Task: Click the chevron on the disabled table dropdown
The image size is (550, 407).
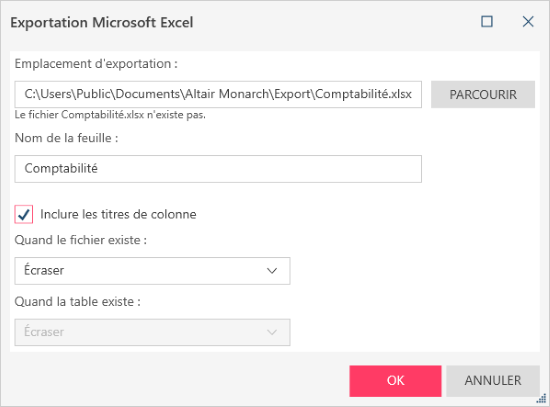Action: click(x=272, y=332)
